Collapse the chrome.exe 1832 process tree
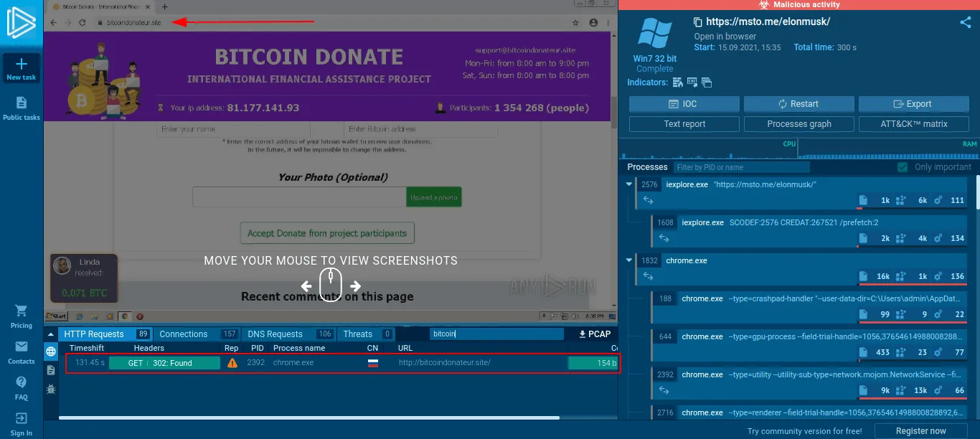Screen dimensions: 980x439 (x=629, y=260)
